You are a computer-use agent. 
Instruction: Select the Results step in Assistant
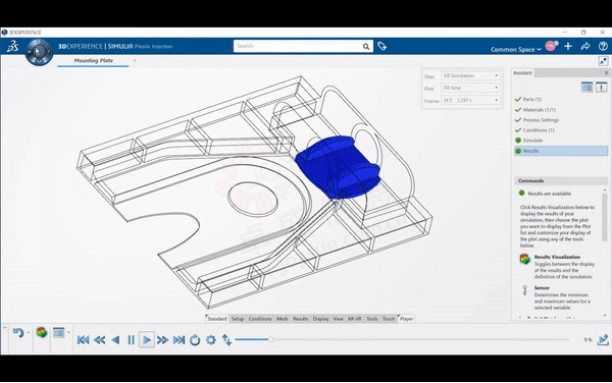tap(561, 151)
